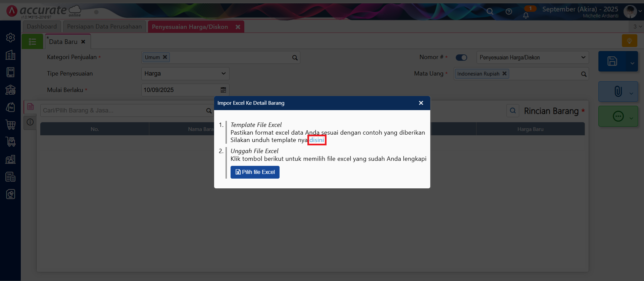
Task: Expand the Penyesuaian Harga/Diskon numbering dropdown
Action: click(x=532, y=57)
